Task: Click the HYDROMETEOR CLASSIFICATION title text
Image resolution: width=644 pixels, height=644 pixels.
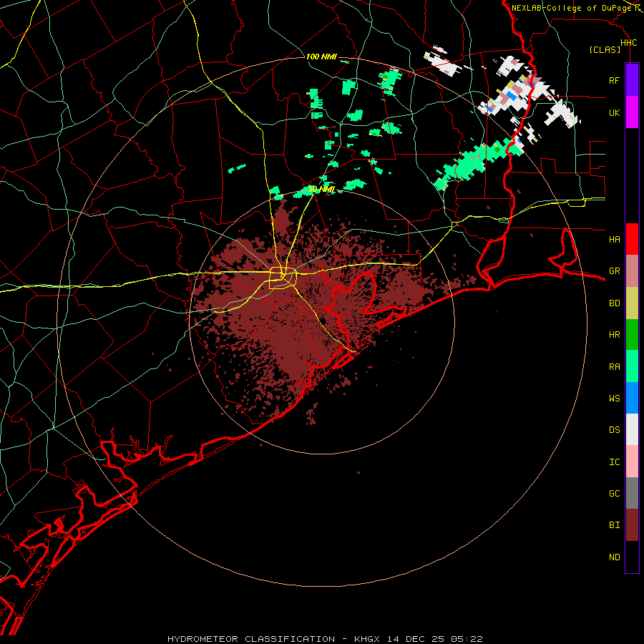Action: 251,639
